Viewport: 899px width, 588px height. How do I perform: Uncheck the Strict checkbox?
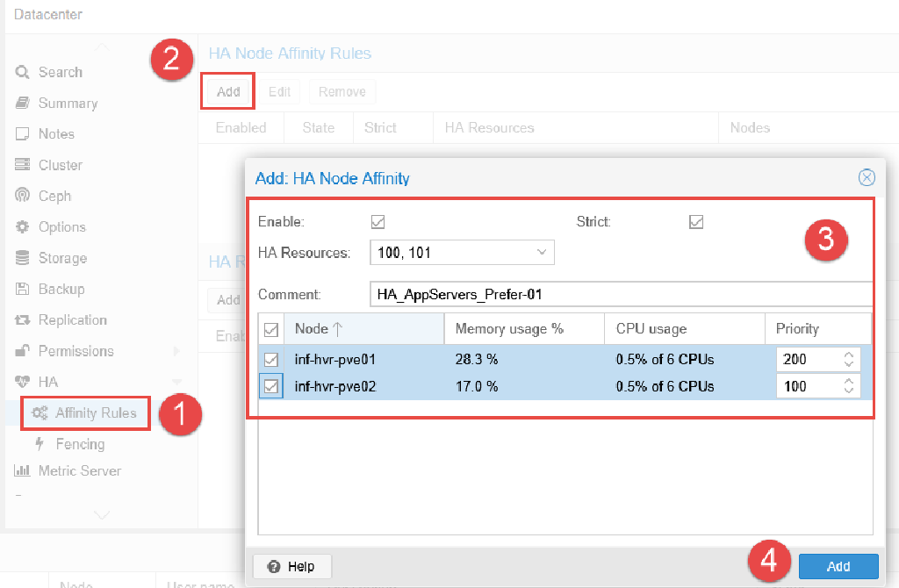696,221
